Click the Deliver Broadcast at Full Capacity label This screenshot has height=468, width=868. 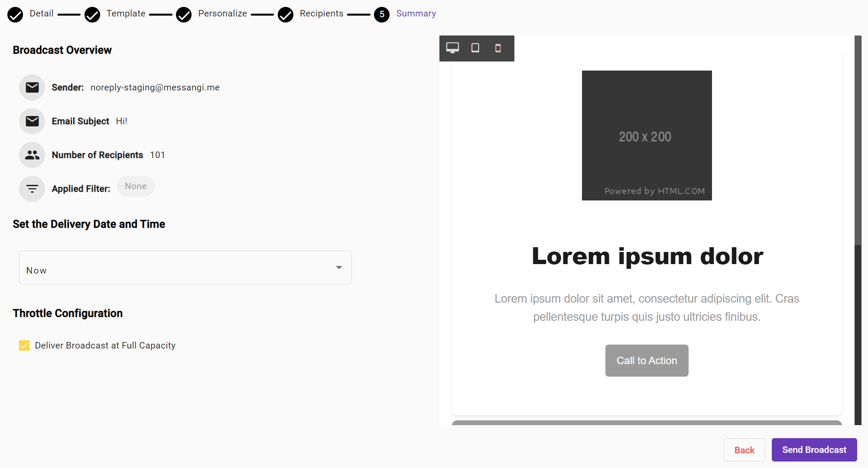click(x=105, y=345)
